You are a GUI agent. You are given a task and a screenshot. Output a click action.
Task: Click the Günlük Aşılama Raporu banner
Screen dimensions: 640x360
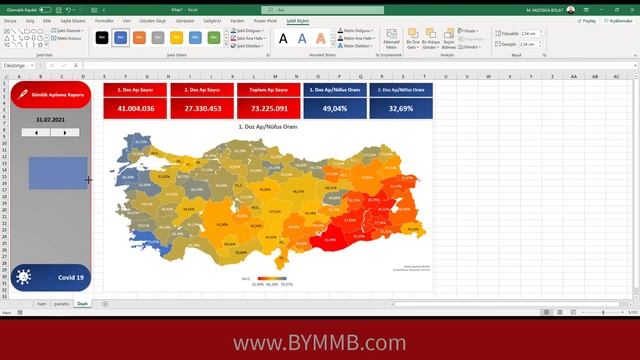point(51,95)
